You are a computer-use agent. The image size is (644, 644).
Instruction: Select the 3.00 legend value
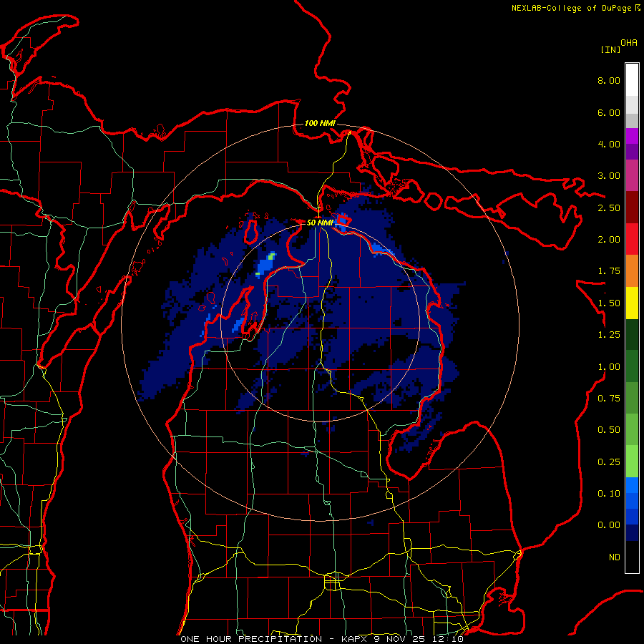tap(609, 176)
